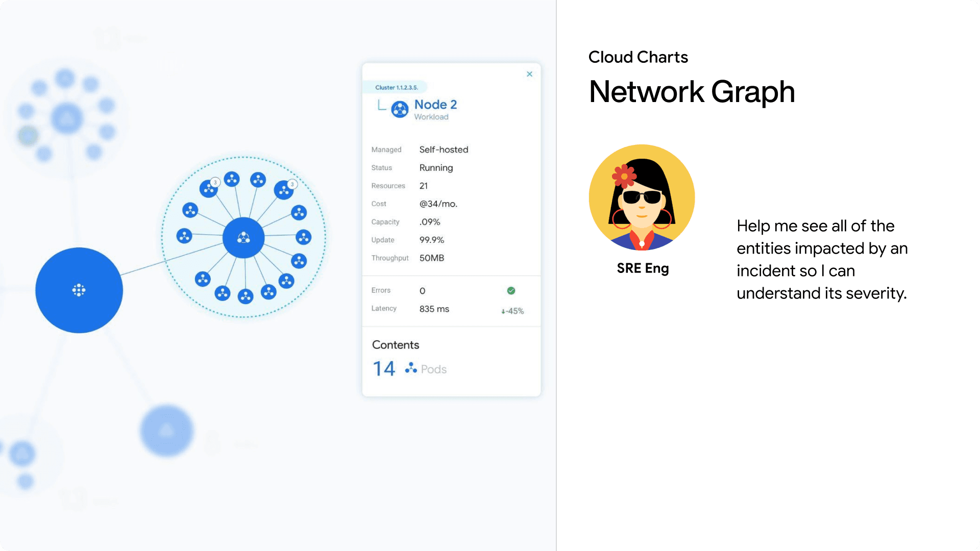Image resolution: width=980 pixels, height=551 pixels.
Task: Click the green error status checkmark
Action: [511, 290]
